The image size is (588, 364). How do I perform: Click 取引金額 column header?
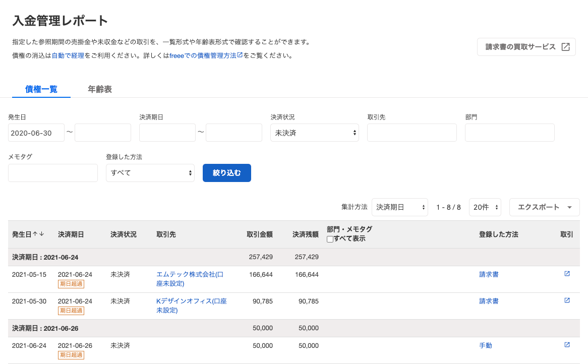(260, 234)
